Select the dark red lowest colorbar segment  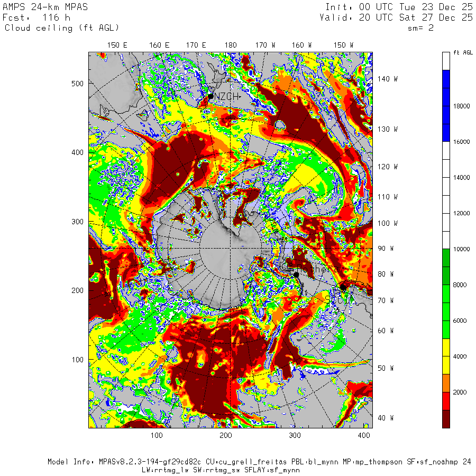(x=446, y=419)
